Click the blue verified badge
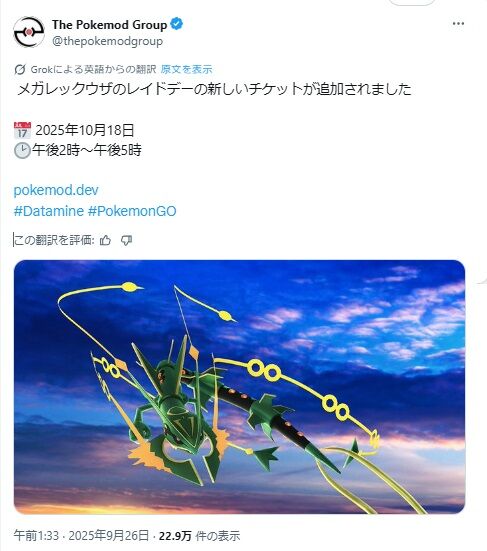Screen dimensions: 487x551 176,24
